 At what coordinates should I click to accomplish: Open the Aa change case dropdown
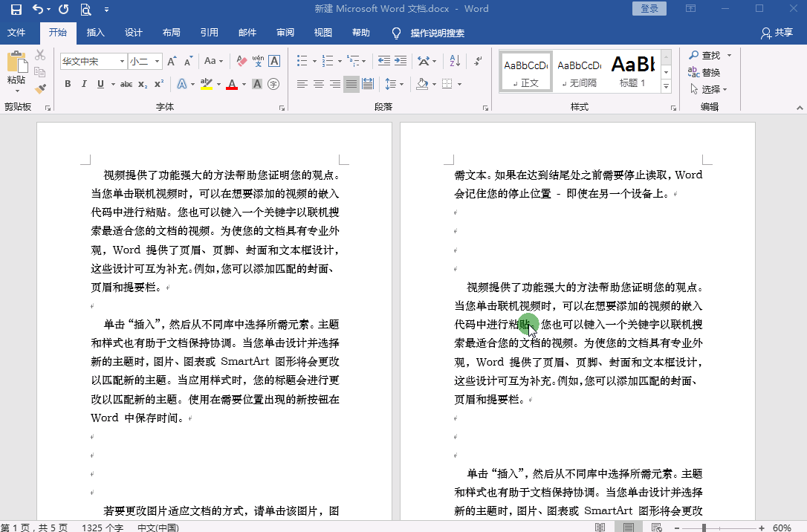pos(213,61)
